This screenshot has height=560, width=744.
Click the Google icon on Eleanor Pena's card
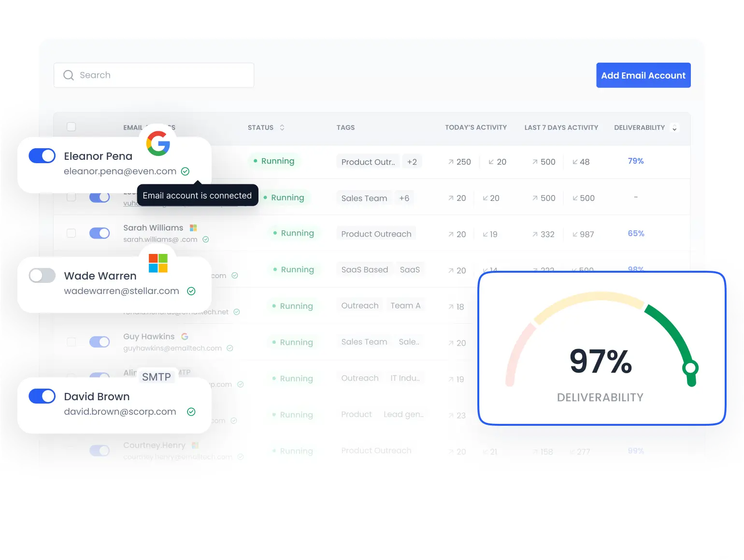click(157, 144)
